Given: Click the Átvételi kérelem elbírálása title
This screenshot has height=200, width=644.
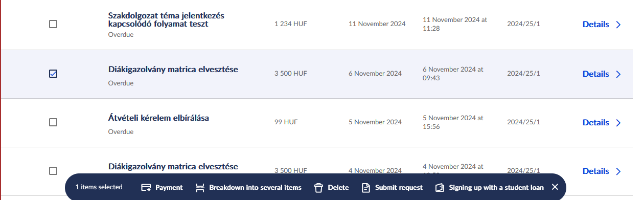Looking at the screenshot, I should pyautogui.click(x=158, y=118).
